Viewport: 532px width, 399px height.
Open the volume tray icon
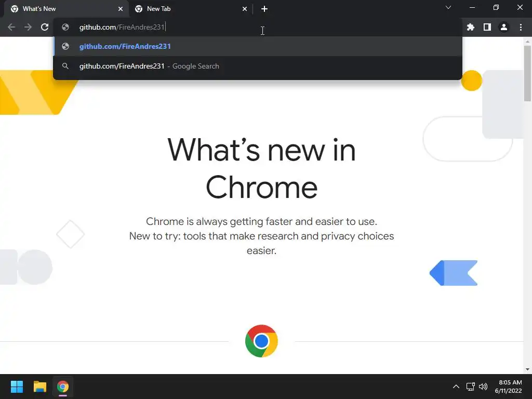tap(483, 387)
